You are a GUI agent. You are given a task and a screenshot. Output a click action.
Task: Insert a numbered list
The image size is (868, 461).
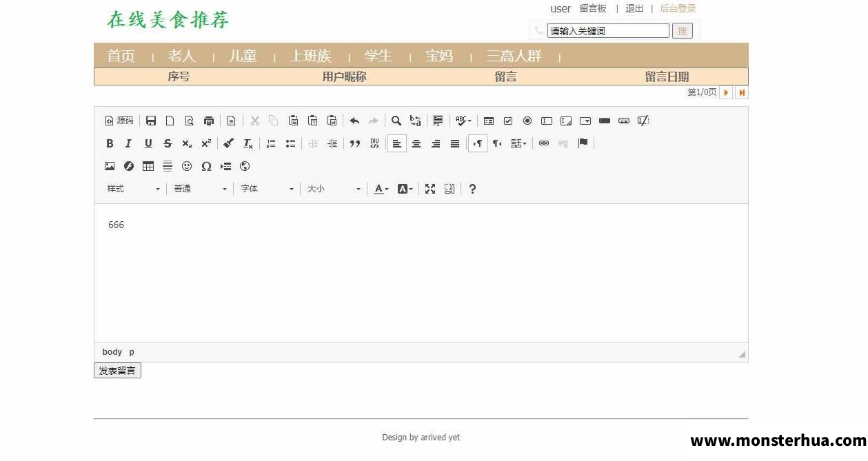(271, 143)
